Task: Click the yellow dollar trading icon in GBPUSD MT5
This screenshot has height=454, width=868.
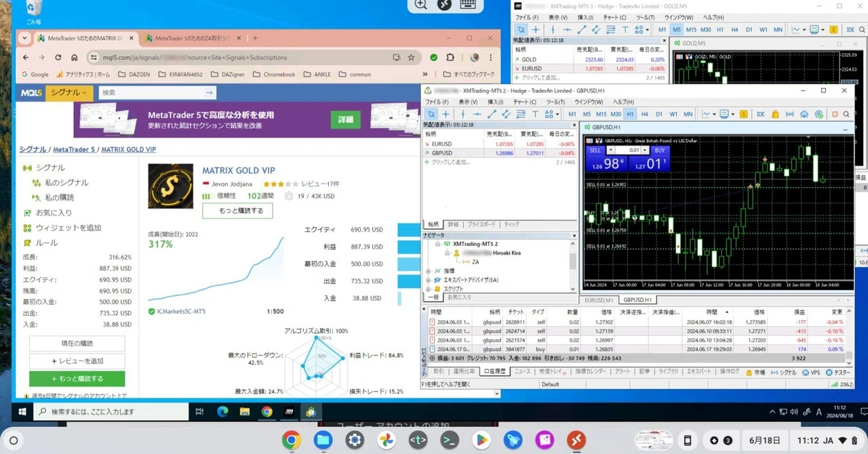Action: tap(744, 114)
